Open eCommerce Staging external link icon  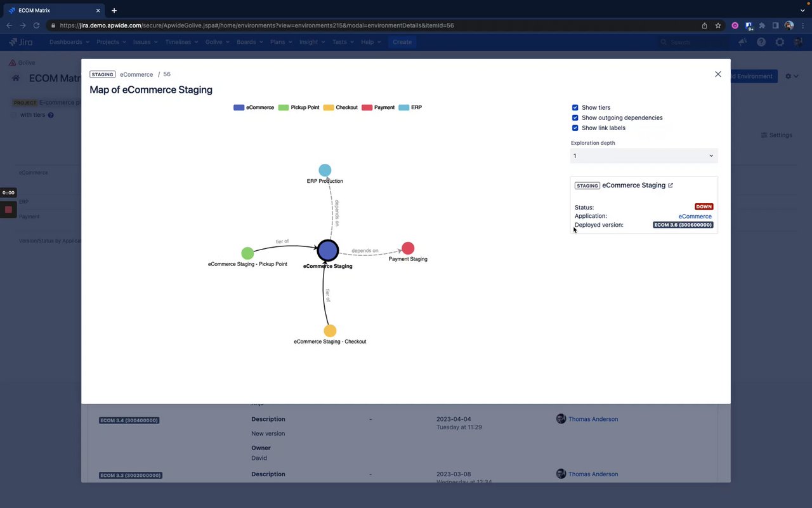tap(671, 185)
